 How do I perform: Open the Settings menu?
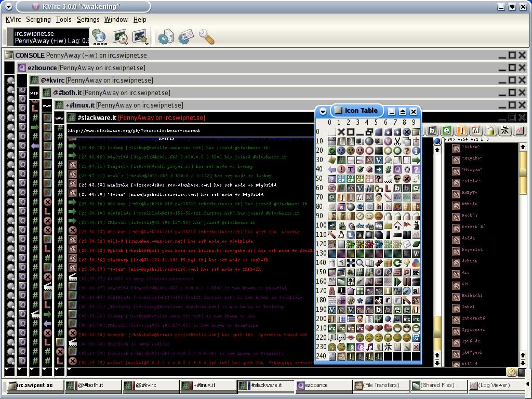coord(88,20)
